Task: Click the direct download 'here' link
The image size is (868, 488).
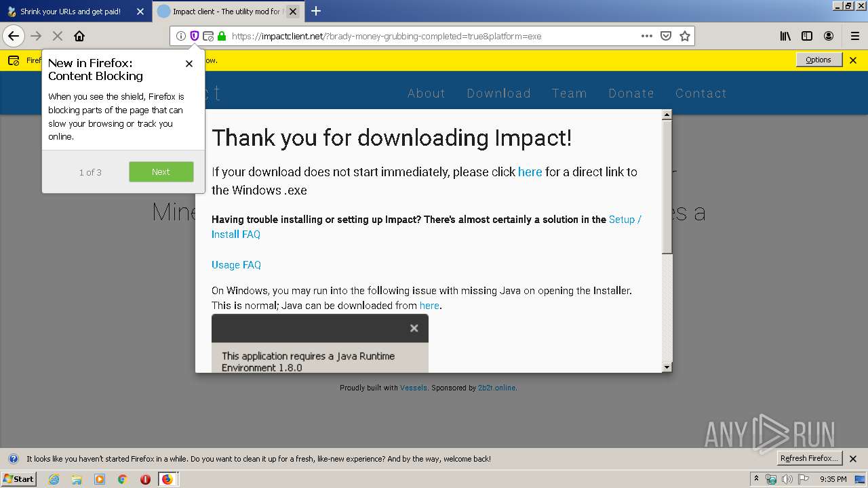Action: [530, 172]
